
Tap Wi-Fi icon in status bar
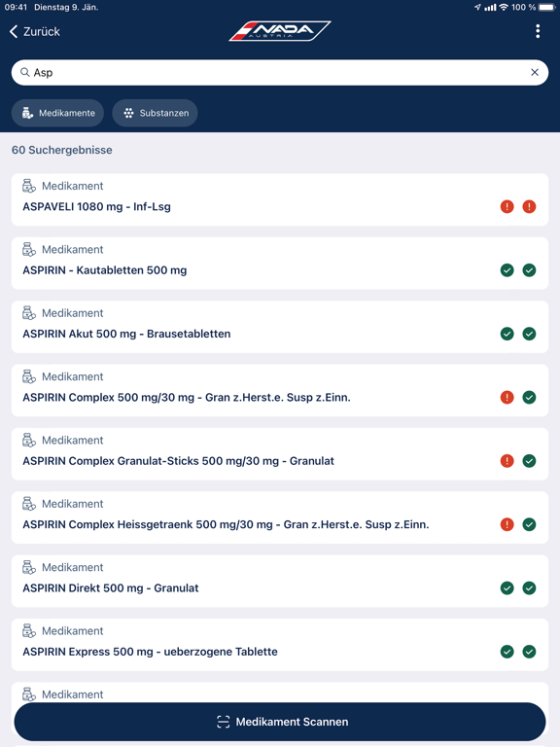click(504, 7)
